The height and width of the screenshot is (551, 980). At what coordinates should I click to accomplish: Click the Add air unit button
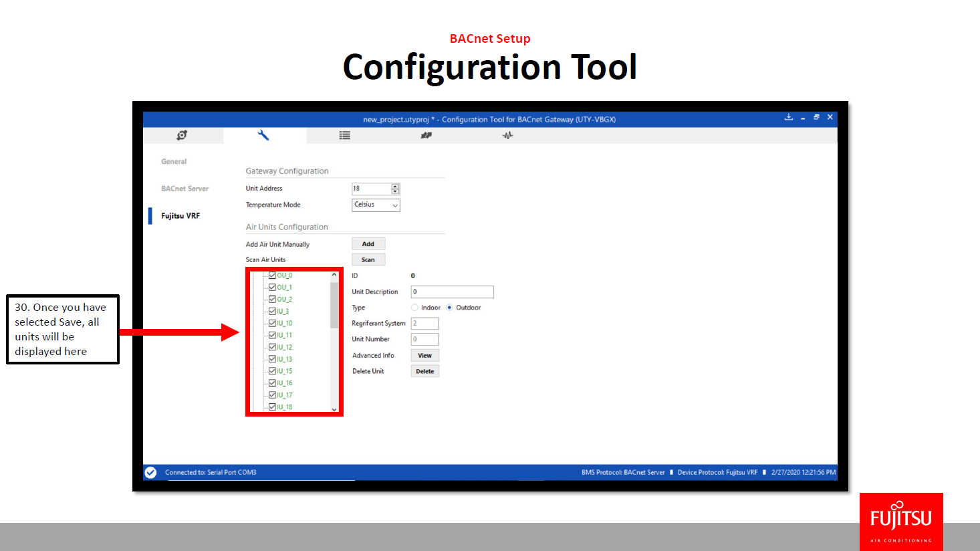(368, 244)
